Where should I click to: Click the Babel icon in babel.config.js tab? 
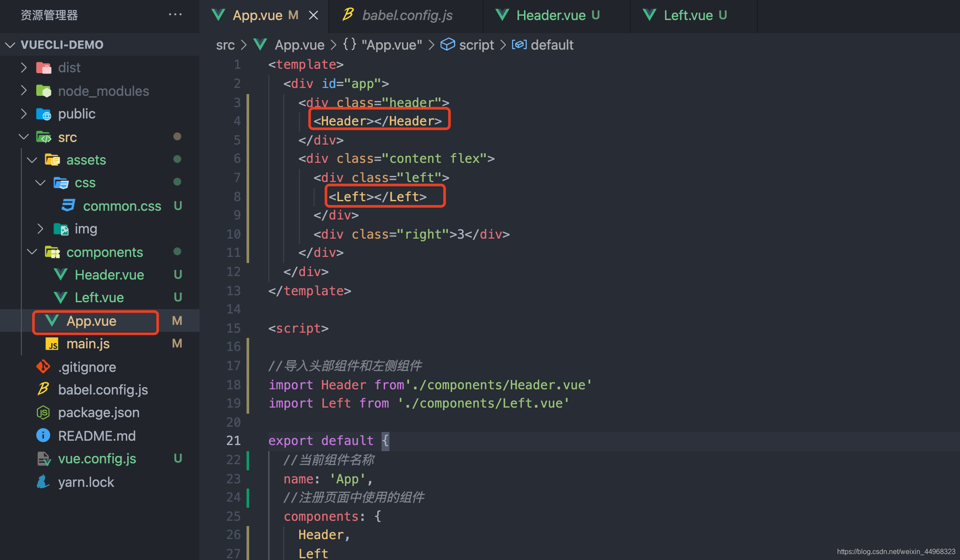tap(348, 15)
